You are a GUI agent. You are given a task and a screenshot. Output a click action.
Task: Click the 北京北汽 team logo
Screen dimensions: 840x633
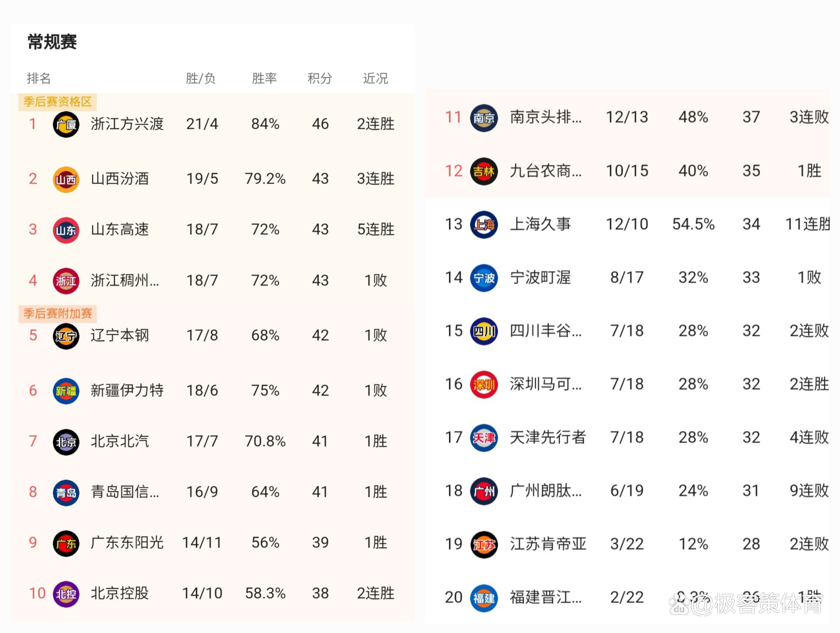click(66, 442)
